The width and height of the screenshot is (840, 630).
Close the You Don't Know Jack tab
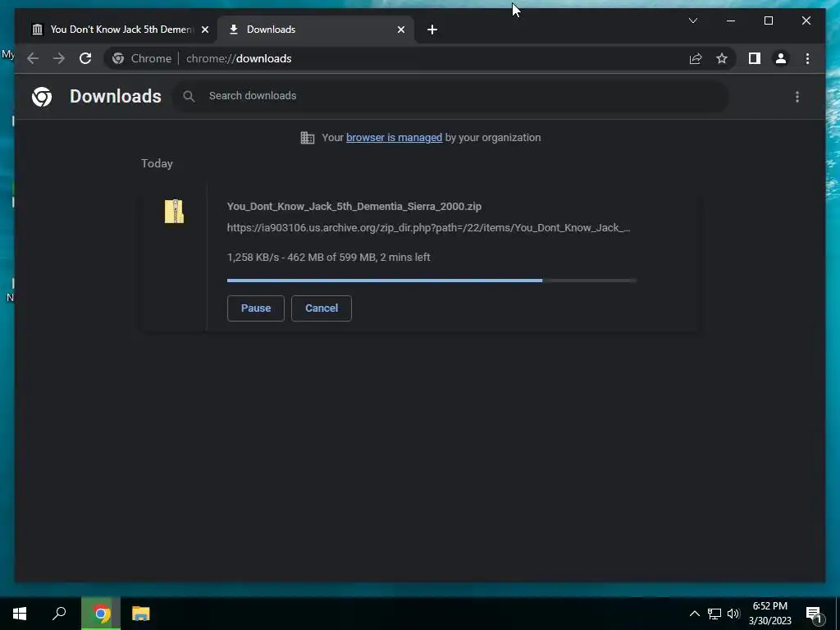tap(204, 30)
